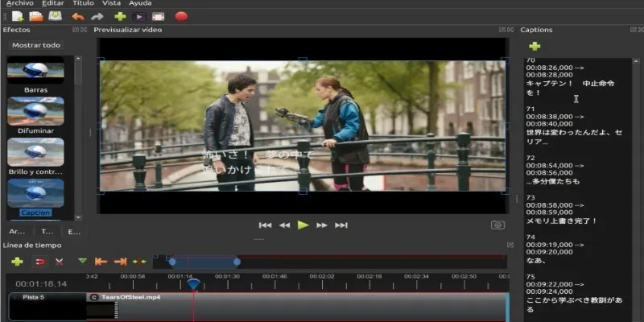The width and height of the screenshot is (644, 322).
Task: Float the Captions panel
Action: (x=633, y=30)
